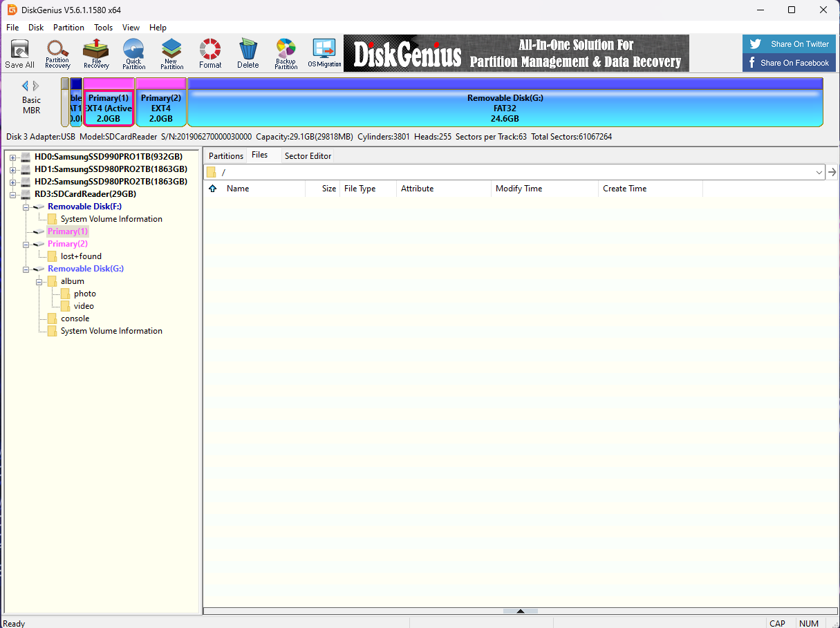This screenshot has width=840, height=628.
Task: Open the file path dropdown
Action: pyautogui.click(x=819, y=172)
